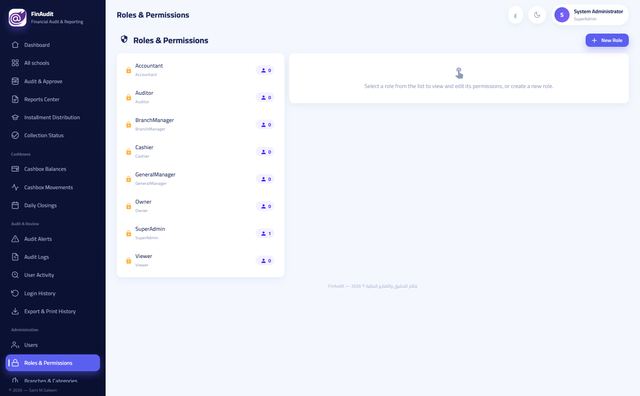The height and width of the screenshot is (396, 640).
Task: Select the GeneralManager role
Action: 200,179
